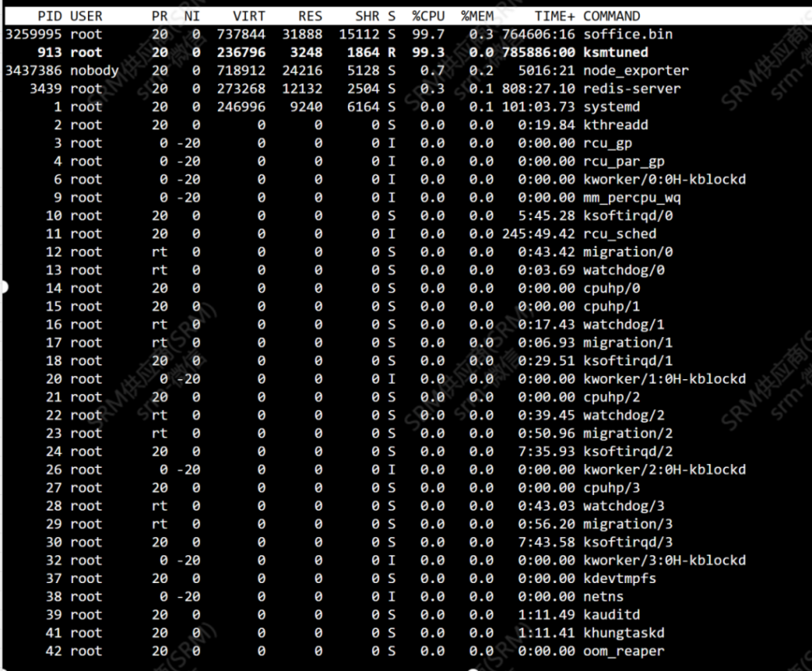This screenshot has height=671, width=812.
Task: Select the ksmtuned command
Action: tap(615, 52)
